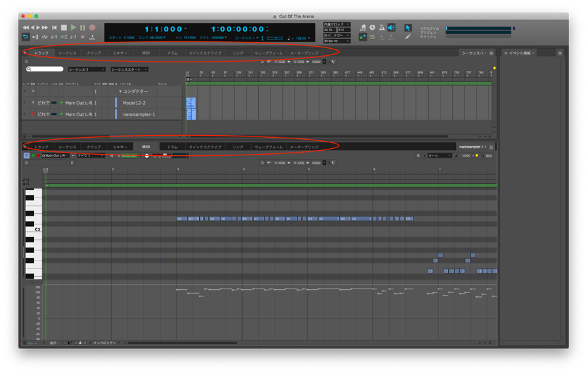The width and height of the screenshot is (588, 373).
Task: Open the upper pane シーケンス-1 selector dropdown
Action: (474, 53)
